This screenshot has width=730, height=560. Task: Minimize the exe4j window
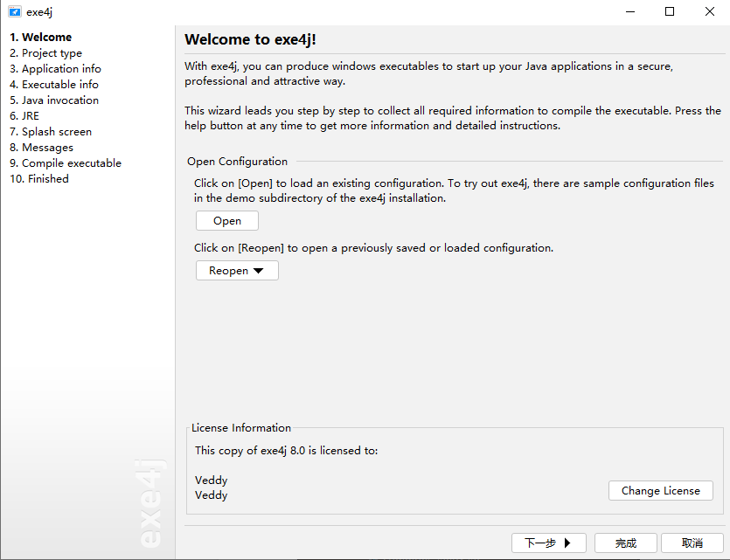point(630,11)
